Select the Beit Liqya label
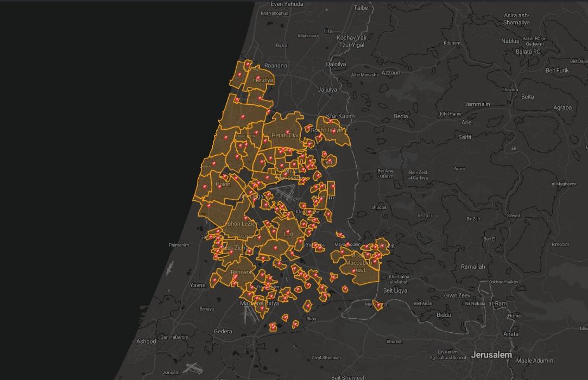The height and width of the screenshot is (380, 588). pos(395,290)
